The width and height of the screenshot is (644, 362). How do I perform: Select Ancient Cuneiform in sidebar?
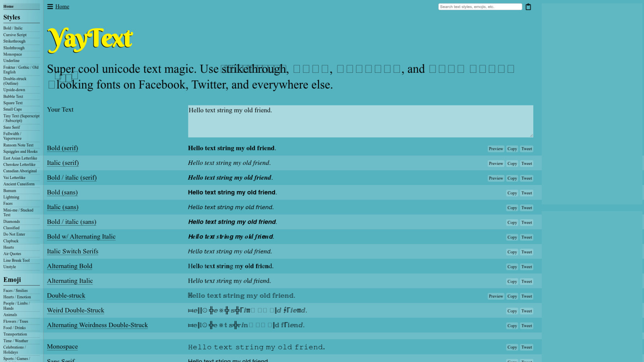19,184
